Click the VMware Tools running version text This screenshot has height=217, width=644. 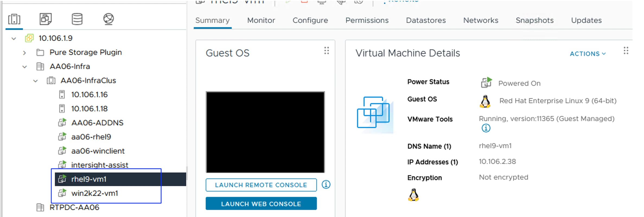coord(547,119)
